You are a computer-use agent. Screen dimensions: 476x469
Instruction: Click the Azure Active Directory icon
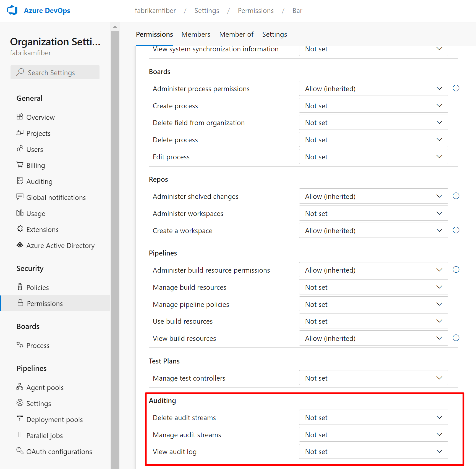pos(20,245)
